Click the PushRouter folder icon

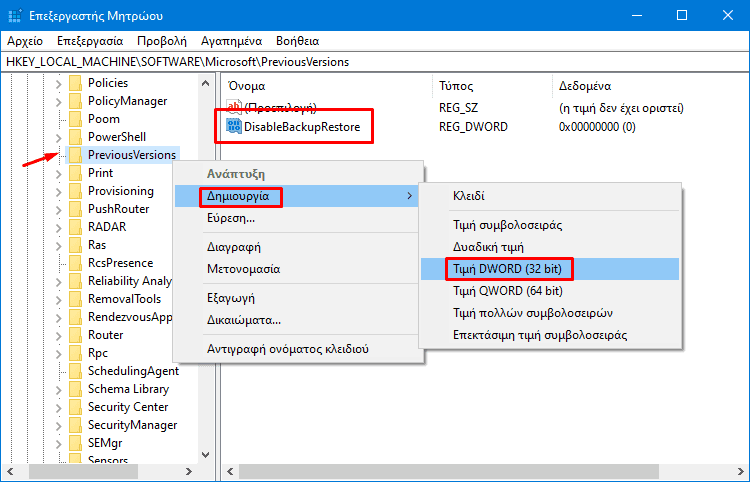coord(76,209)
